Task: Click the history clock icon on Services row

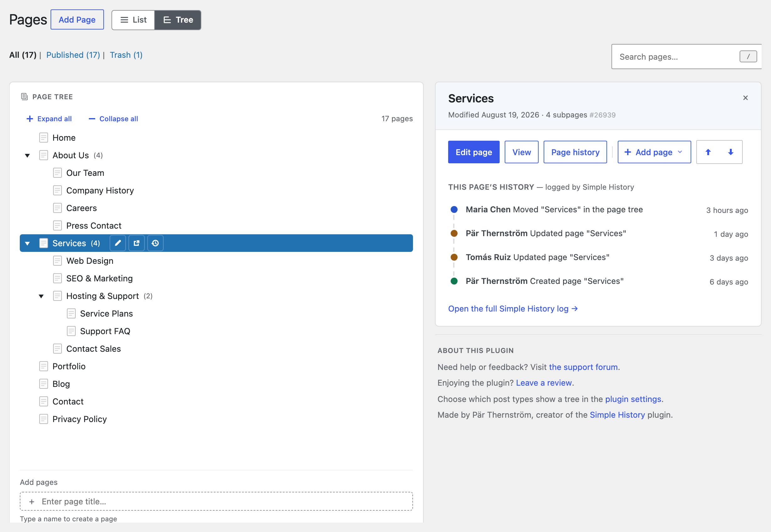Action: coord(155,243)
